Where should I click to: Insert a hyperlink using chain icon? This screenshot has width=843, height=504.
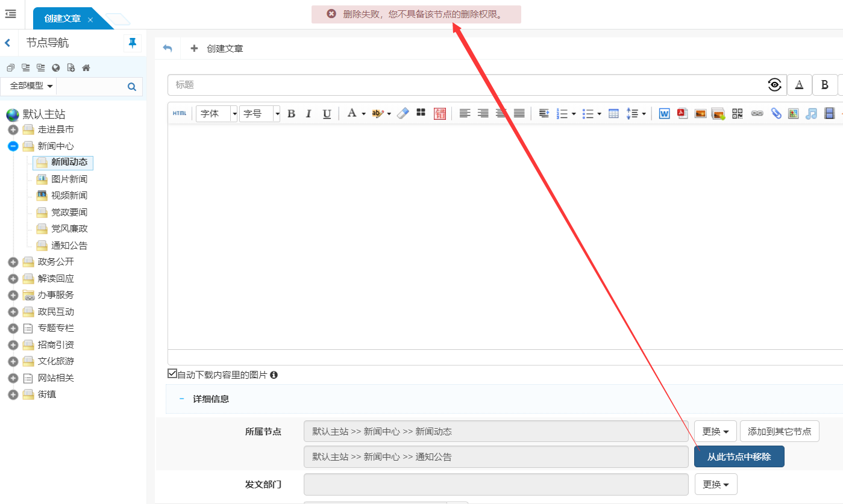click(757, 113)
